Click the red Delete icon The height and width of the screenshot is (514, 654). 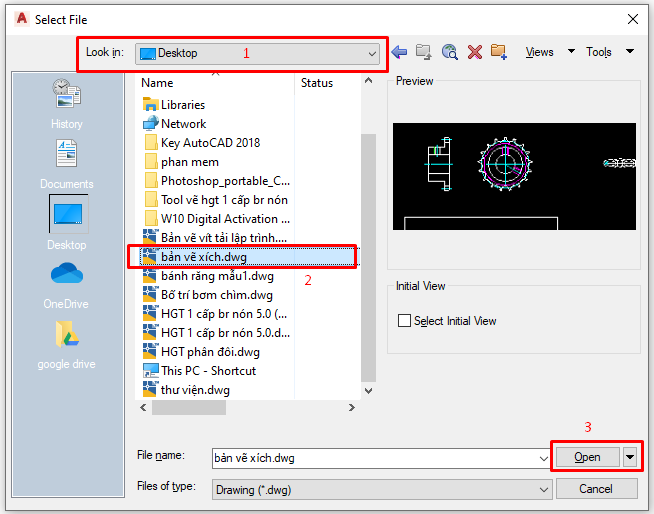[x=474, y=52]
